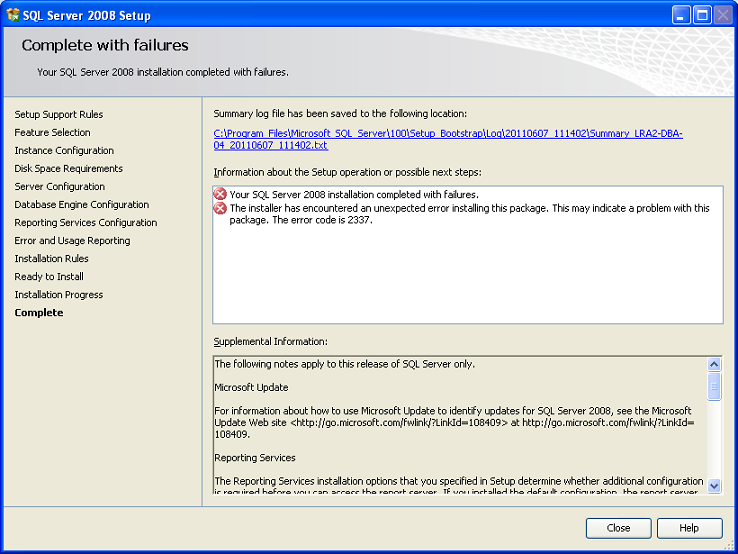Click 'Reporting Services' heading in supplemental notes
The height and width of the screenshot is (554, 738).
[255, 458]
